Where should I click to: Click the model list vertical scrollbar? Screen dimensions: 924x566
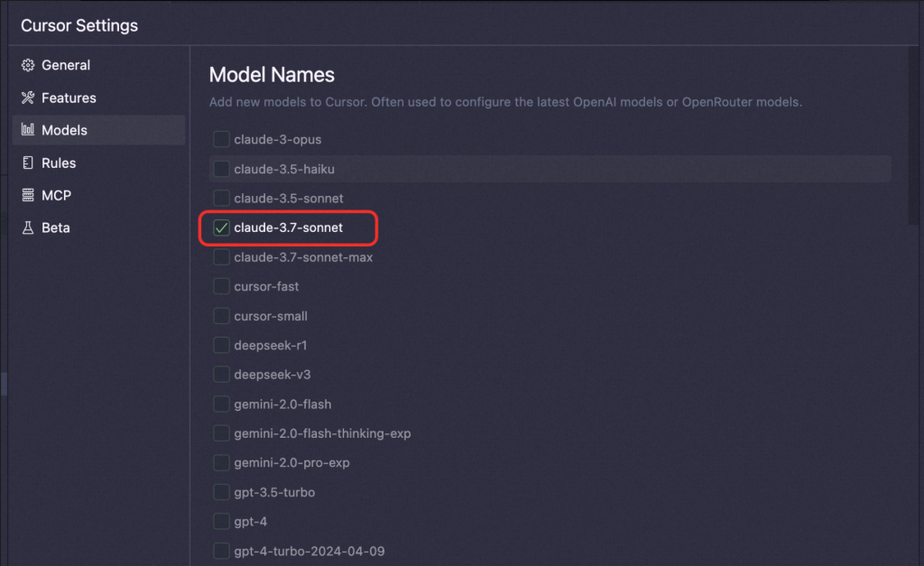coord(913,135)
